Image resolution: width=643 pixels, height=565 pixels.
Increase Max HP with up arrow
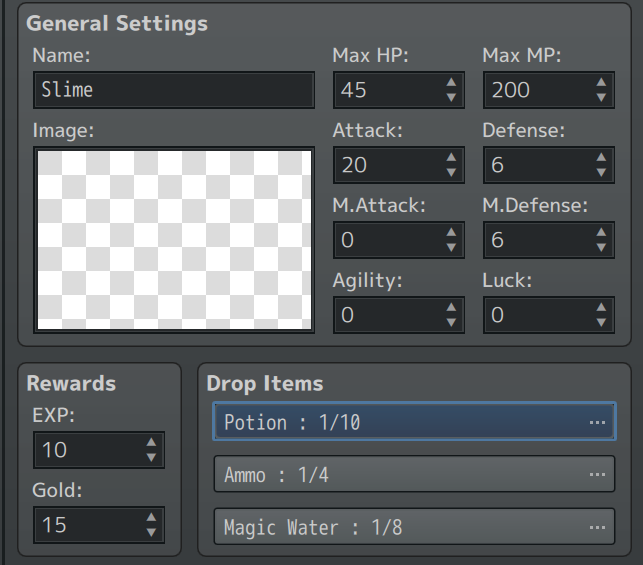point(451,82)
